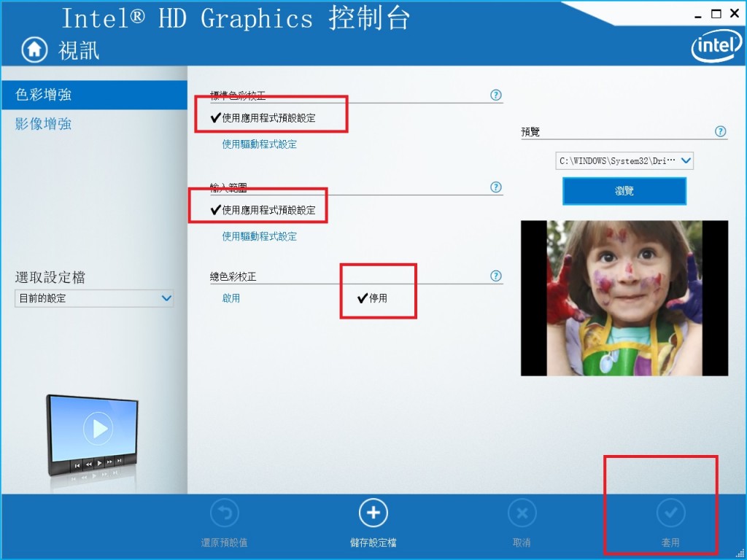Click the 選取設定檔 label
This screenshot has width=747, height=560.
click(50, 277)
